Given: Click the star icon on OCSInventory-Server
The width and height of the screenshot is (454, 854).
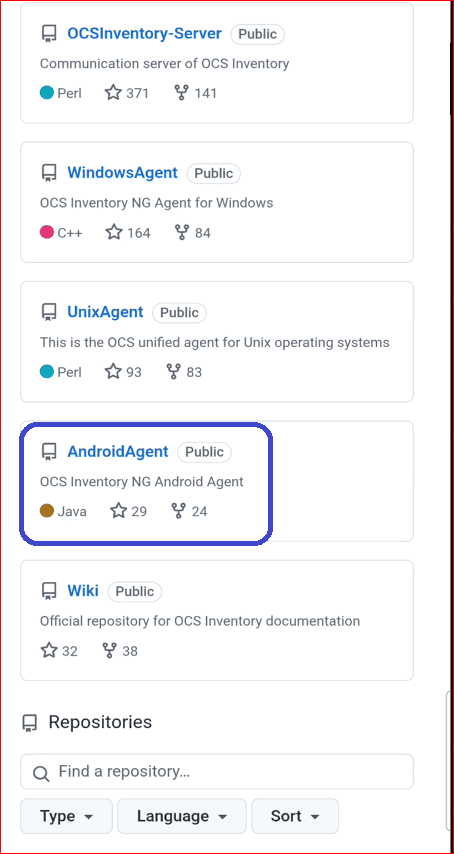Looking at the screenshot, I should click(113, 93).
